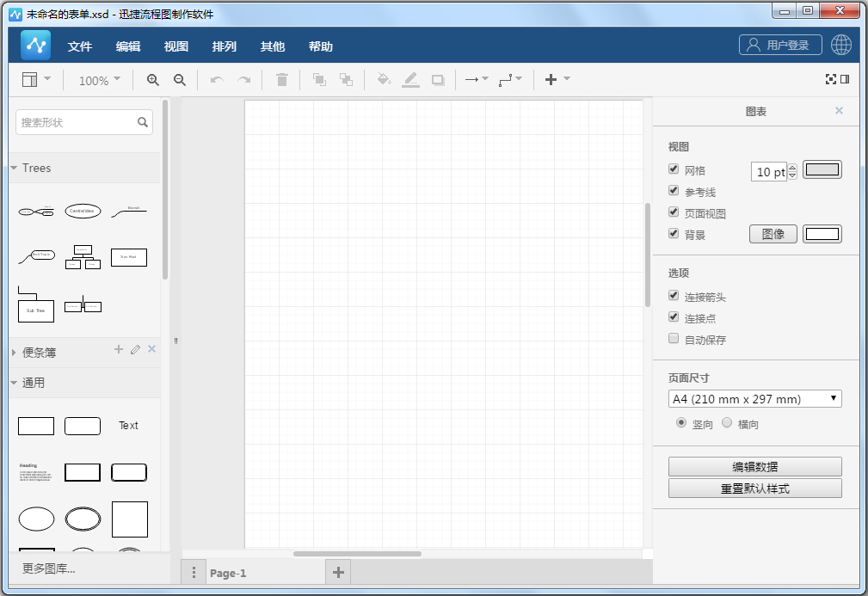The image size is (868, 596).
Task: Click the shadow toolbar icon
Action: coord(438,80)
